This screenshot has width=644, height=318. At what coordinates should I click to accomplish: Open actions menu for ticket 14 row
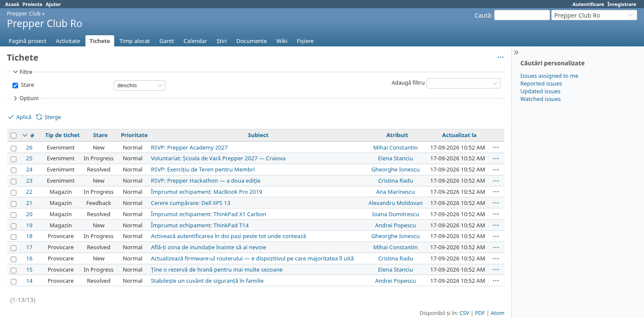pyautogui.click(x=496, y=281)
